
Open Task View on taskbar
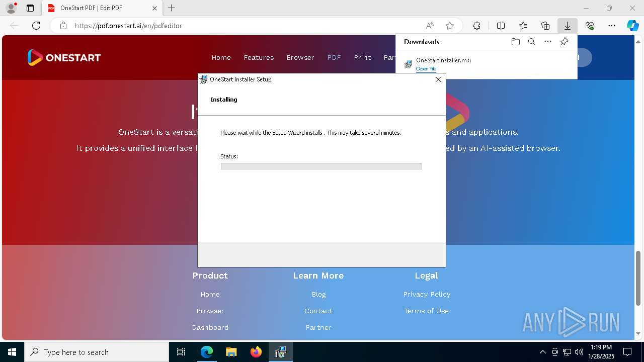coord(181,352)
